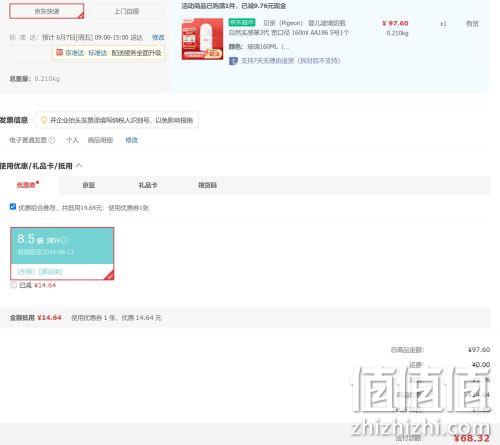Switch to the 京豆 tab
The height and width of the screenshot is (445, 500).
89,185
